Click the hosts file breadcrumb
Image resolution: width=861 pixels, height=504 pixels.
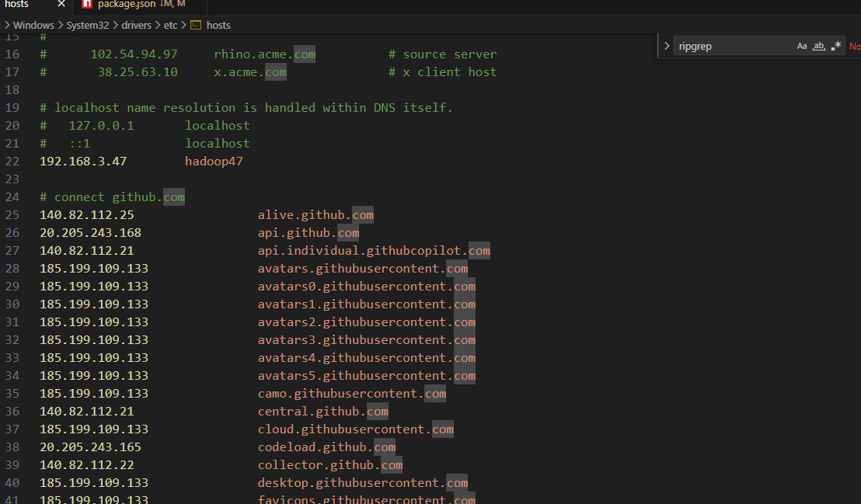[218, 26]
